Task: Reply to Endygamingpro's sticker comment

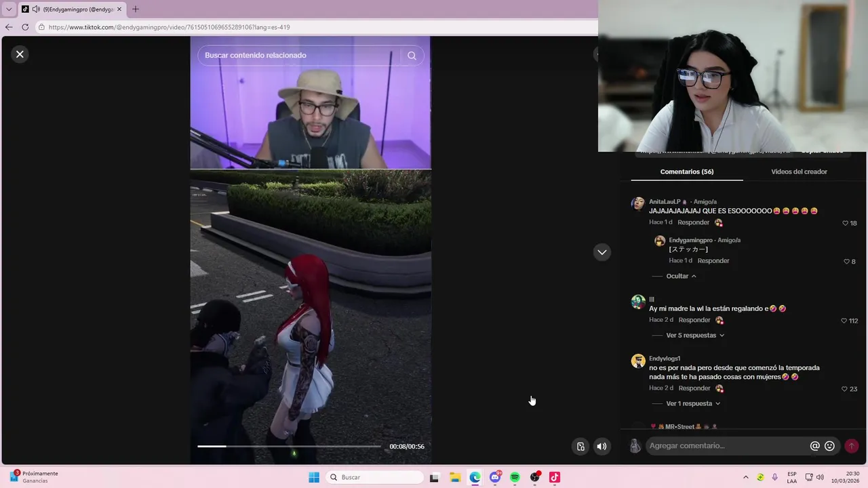Action: coord(713,261)
